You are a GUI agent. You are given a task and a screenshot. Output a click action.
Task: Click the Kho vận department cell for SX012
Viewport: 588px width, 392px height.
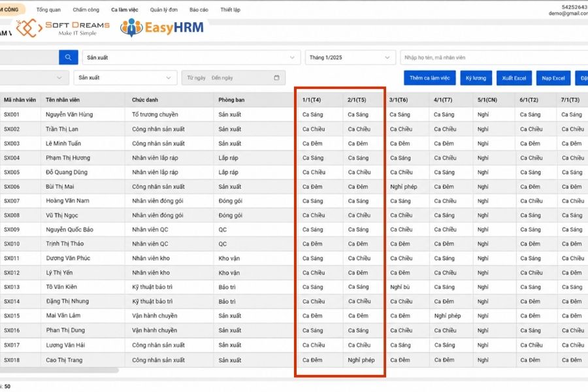click(x=229, y=272)
